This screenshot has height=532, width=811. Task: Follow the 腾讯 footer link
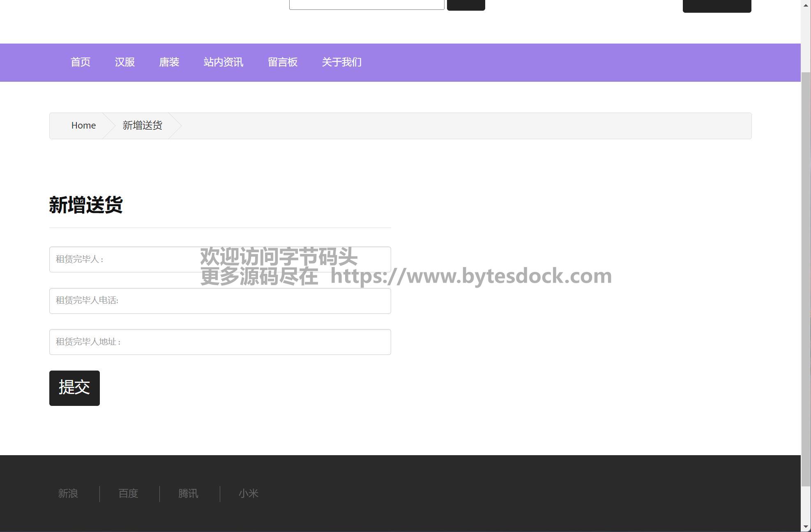188,493
